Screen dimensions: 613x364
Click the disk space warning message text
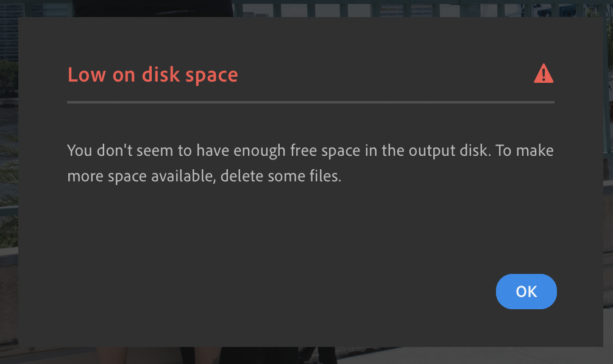point(310,164)
